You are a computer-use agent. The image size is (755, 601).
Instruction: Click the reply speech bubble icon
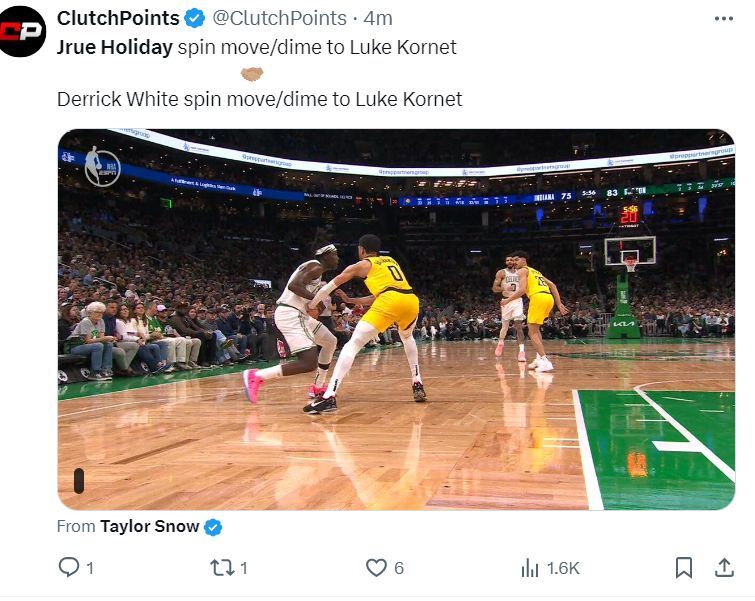coord(68,568)
